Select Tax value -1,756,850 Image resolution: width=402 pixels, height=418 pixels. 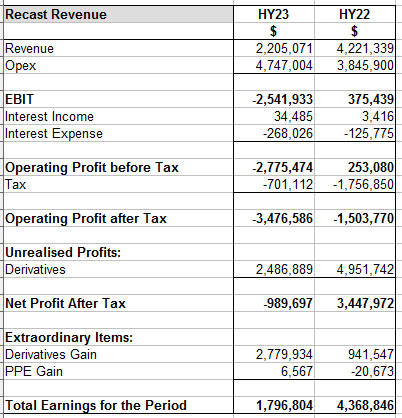(364, 185)
